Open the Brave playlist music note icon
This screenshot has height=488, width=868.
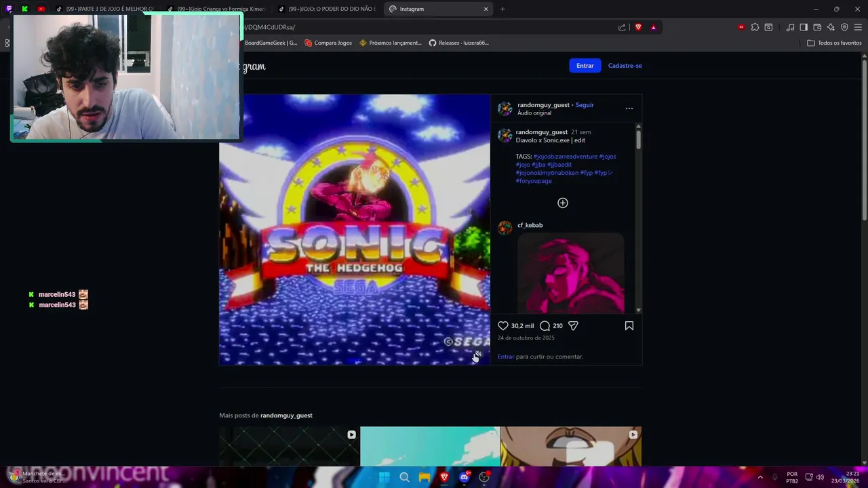click(x=790, y=27)
